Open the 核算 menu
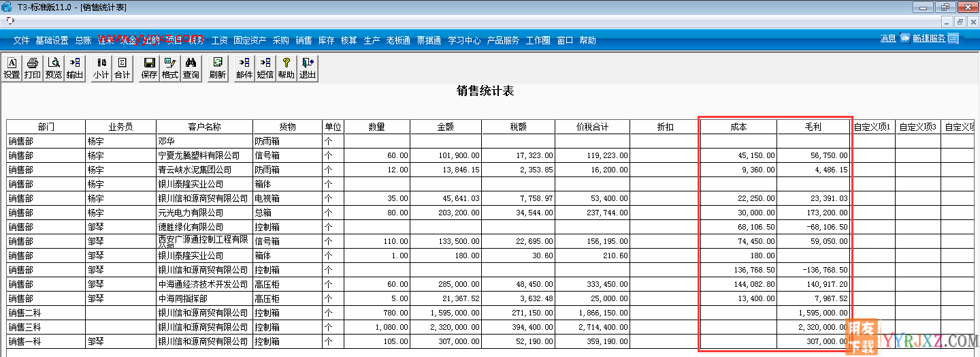The height and width of the screenshot is (357, 980). point(348,40)
